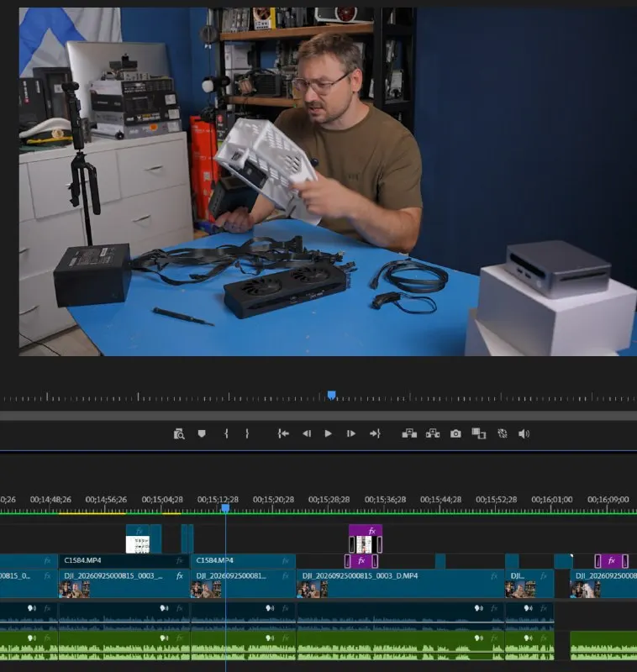The image size is (637, 672).
Task: Select clip DJI_20260925000815_0003_D.MP4
Action: click(x=400, y=583)
